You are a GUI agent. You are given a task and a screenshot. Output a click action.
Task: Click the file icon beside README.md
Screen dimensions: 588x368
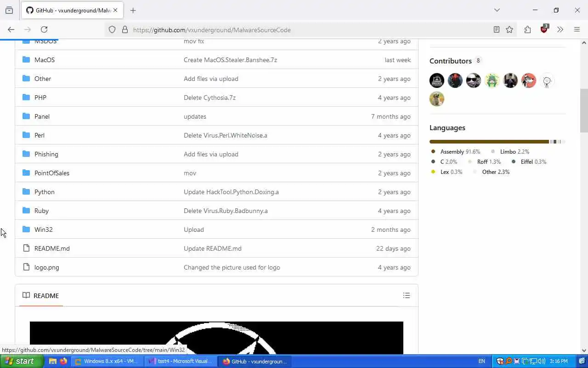[x=26, y=248]
